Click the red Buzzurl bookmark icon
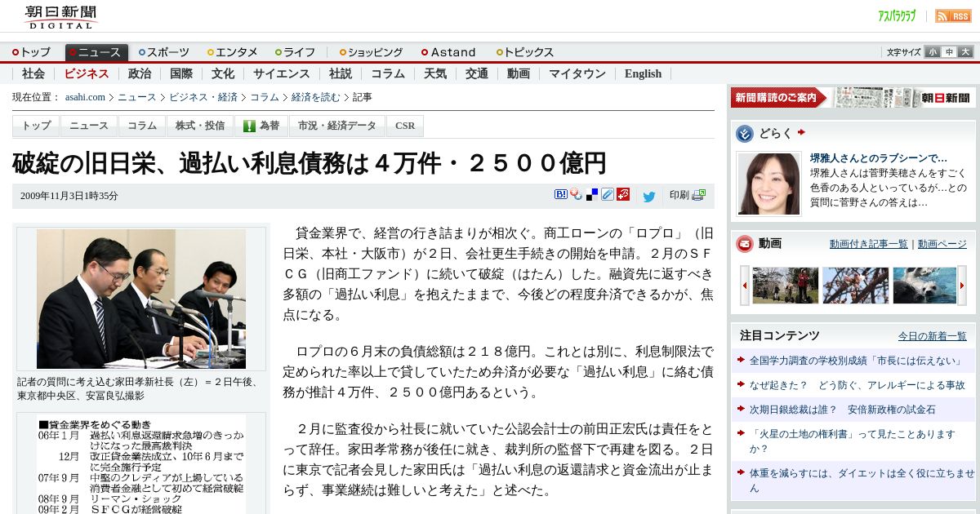Image resolution: width=980 pixels, height=514 pixels. pyautogui.click(x=623, y=194)
